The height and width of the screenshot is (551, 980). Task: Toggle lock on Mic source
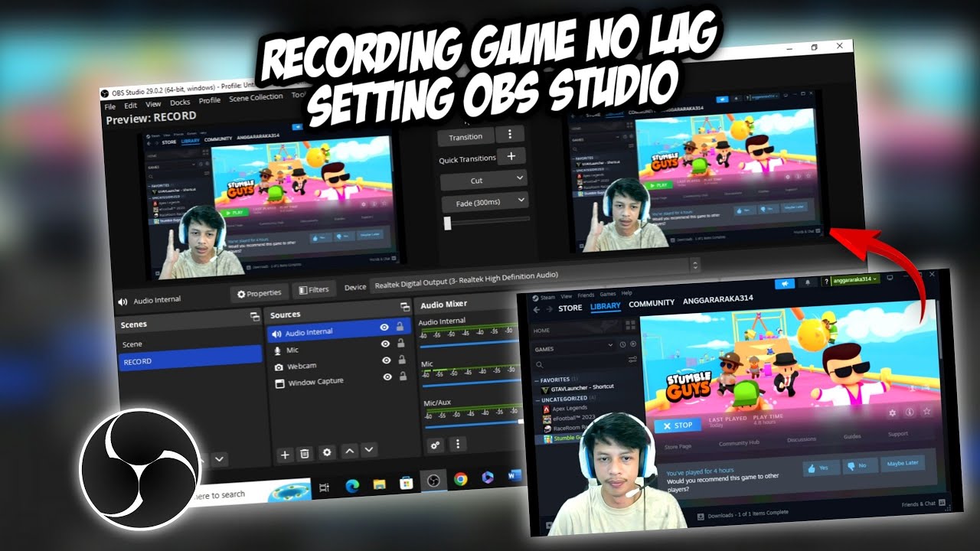click(400, 343)
